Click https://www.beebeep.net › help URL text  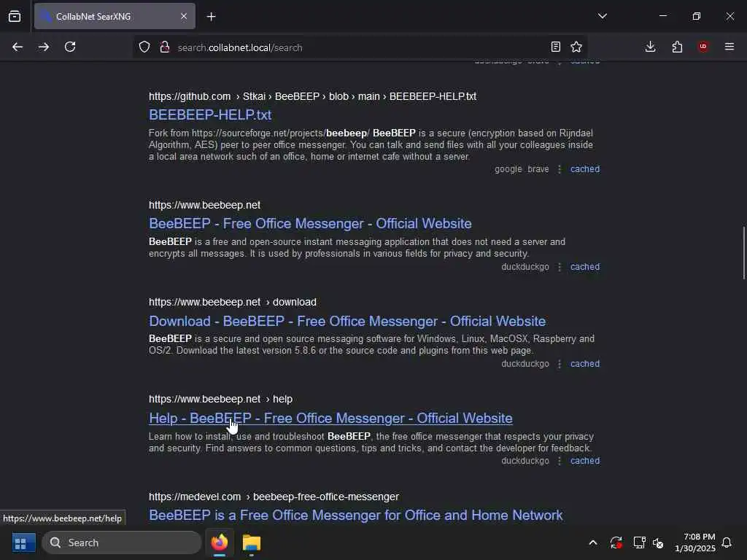pos(220,399)
